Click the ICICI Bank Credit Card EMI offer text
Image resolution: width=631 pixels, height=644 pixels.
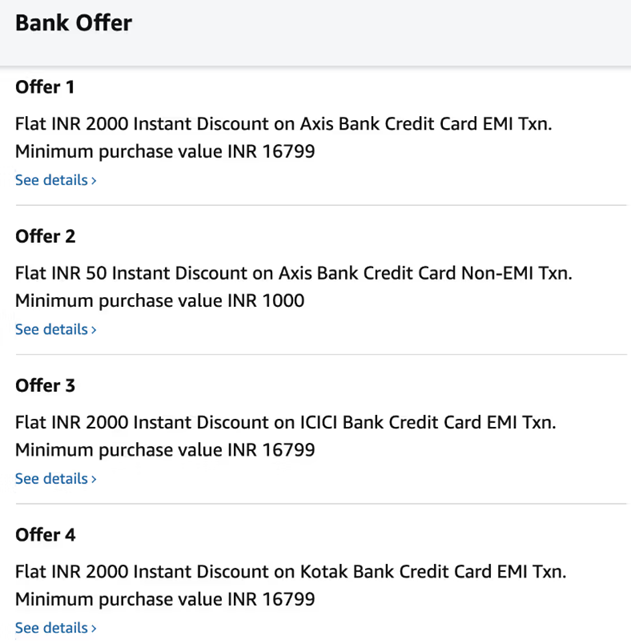[285, 423]
